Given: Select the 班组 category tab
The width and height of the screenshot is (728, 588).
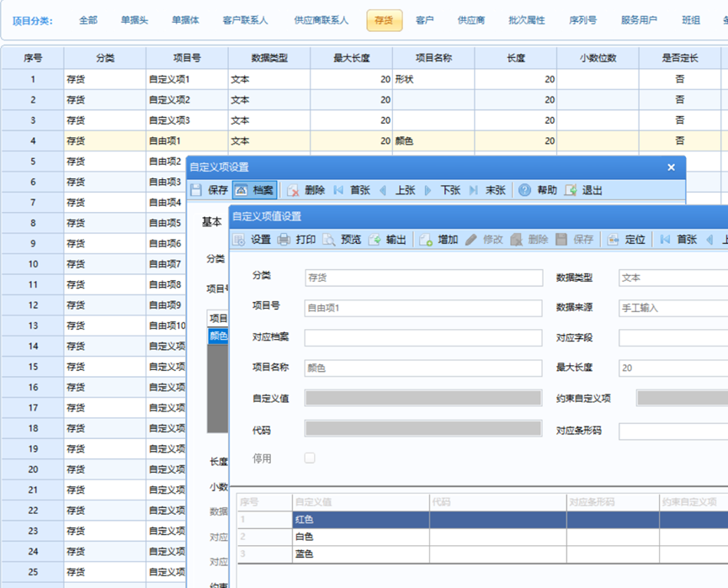Looking at the screenshot, I should point(691,20).
